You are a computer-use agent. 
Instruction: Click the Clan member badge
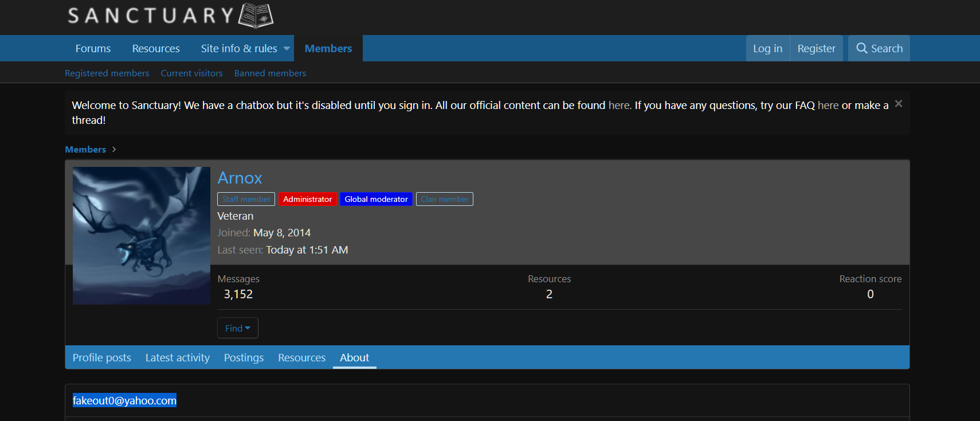[444, 199]
